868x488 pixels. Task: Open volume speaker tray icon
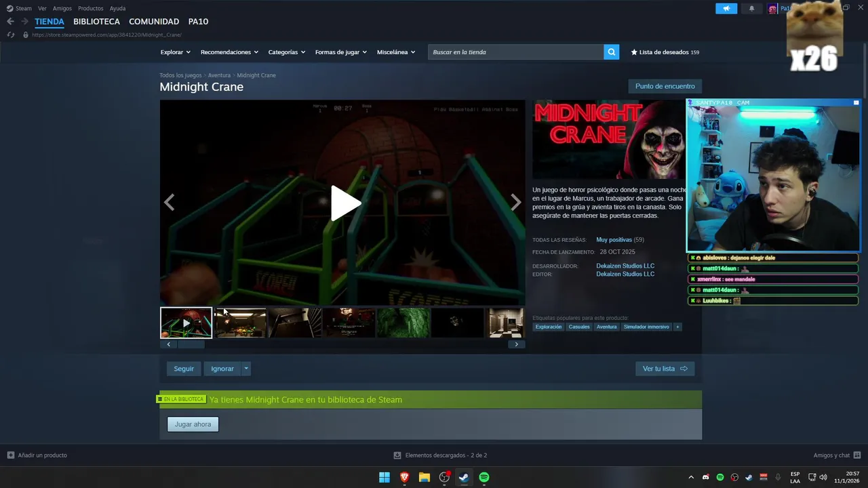coord(823,477)
